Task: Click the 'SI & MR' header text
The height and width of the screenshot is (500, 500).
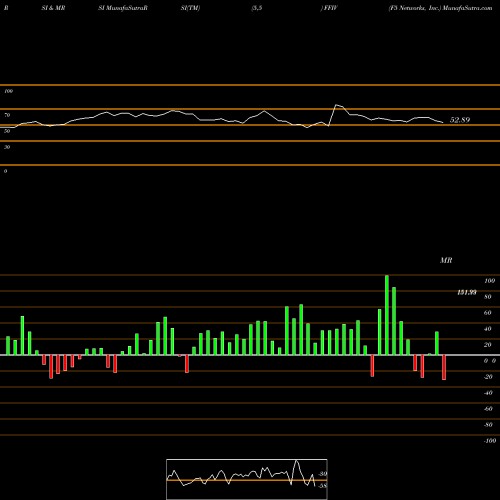Action: [53, 8]
